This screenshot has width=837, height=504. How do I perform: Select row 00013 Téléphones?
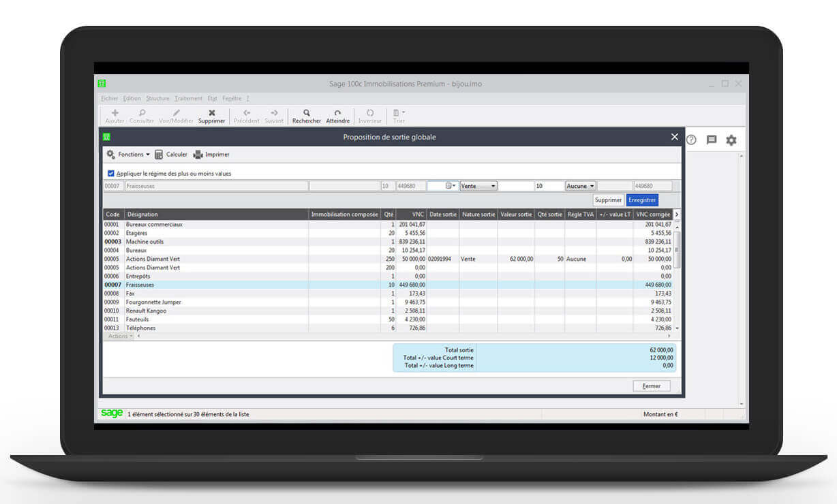coord(388,328)
